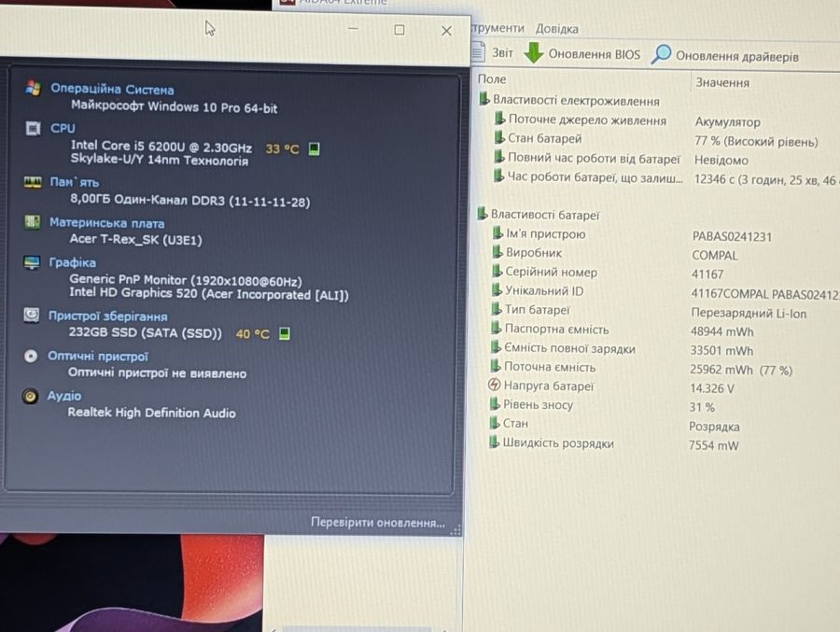Click the icon beside Поточна ємність
Screen dimensions: 840x632
(496, 365)
